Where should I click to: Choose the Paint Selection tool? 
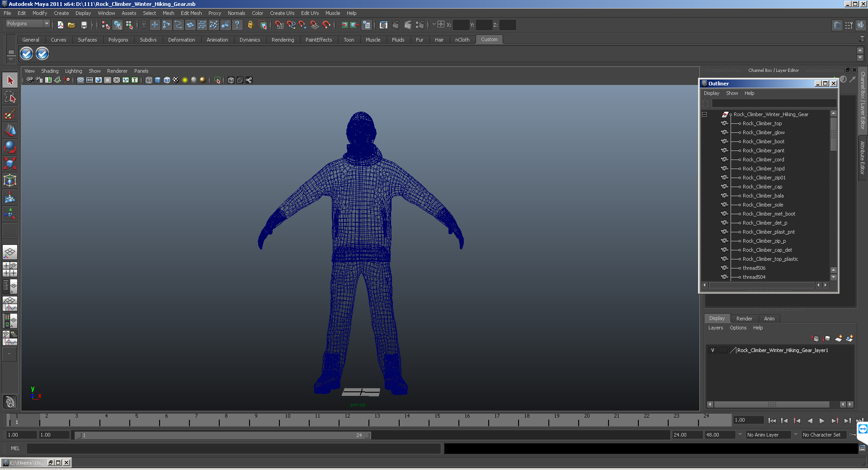click(x=10, y=114)
